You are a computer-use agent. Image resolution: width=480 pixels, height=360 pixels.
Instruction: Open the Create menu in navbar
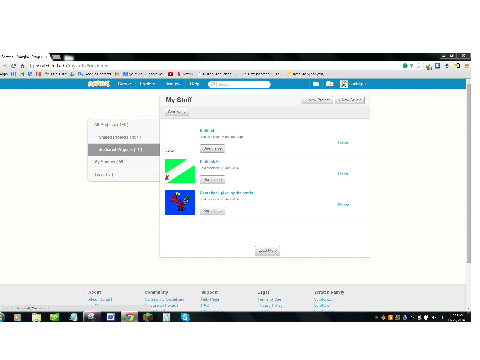point(124,84)
